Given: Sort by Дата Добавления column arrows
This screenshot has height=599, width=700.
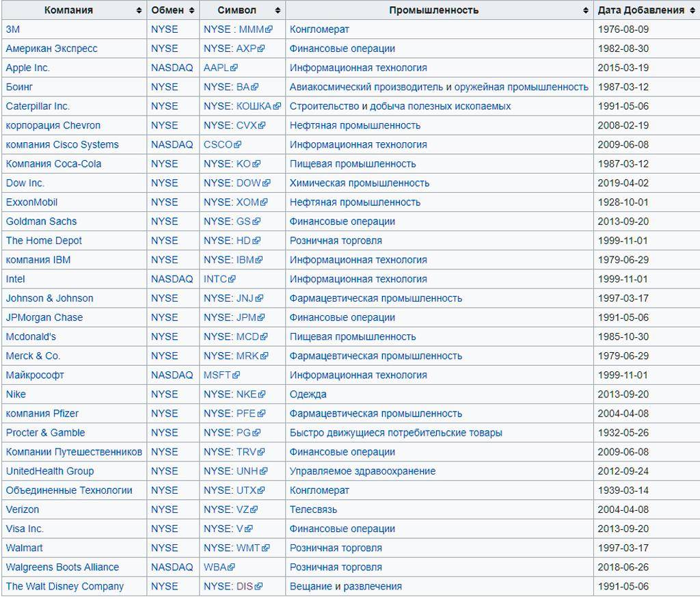Looking at the screenshot, I should click(692, 10).
